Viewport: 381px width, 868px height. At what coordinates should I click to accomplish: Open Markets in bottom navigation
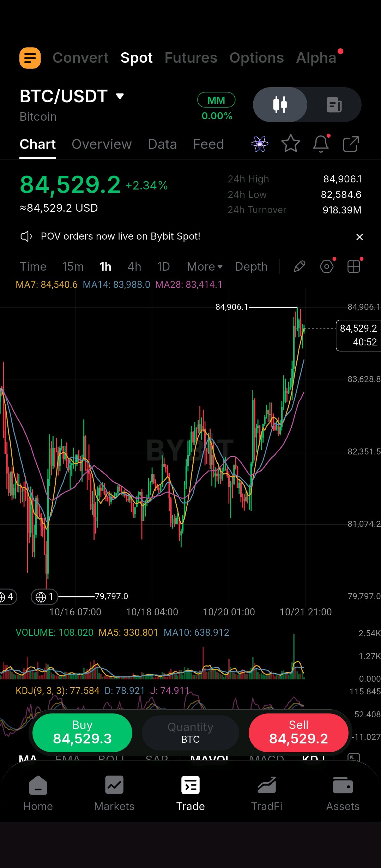point(114,794)
